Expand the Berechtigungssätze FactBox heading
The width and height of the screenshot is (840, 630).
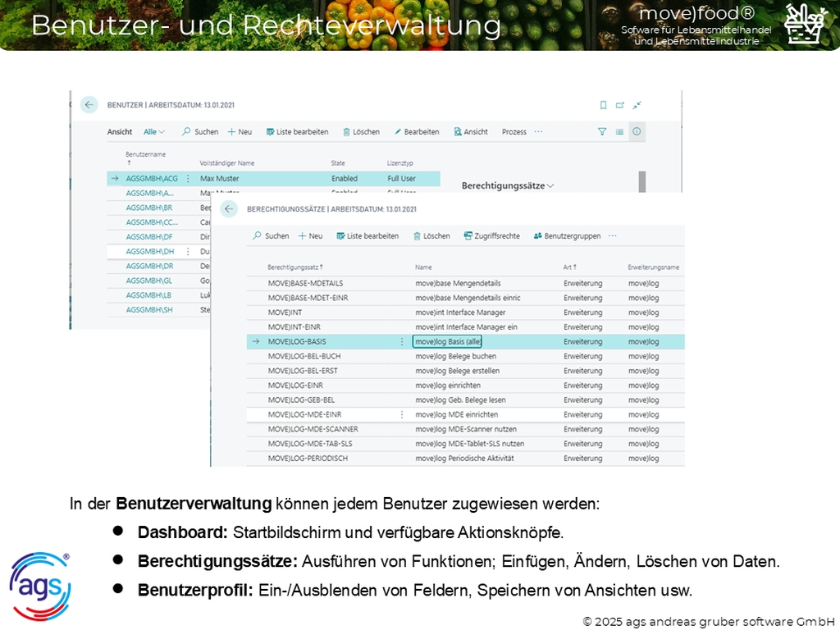click(x=508, y=186)
